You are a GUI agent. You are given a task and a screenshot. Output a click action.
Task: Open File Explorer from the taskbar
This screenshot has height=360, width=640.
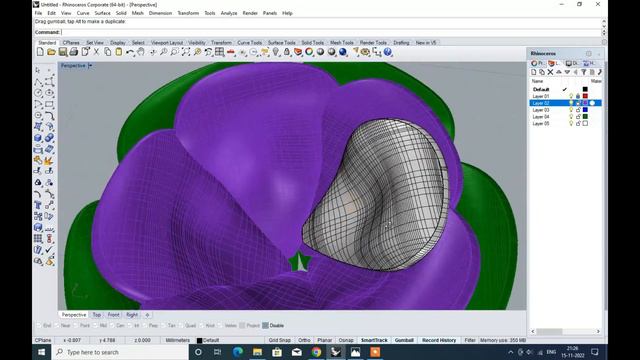[257, 352]
